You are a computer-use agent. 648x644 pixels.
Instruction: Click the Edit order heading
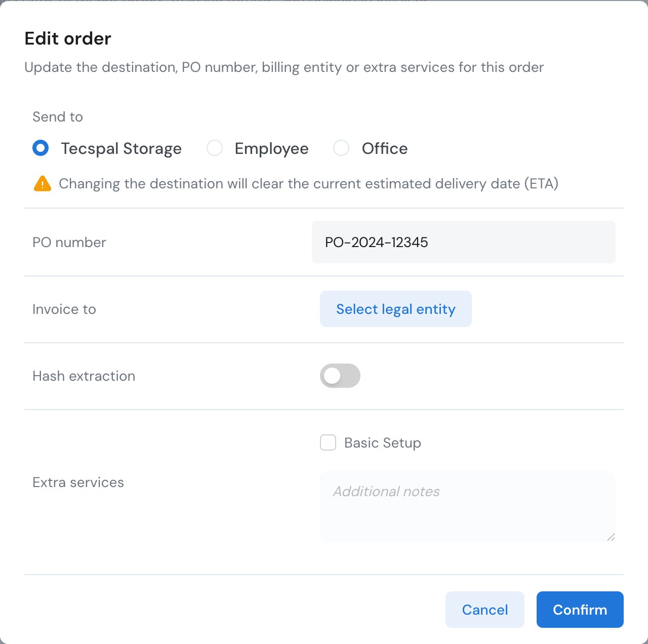point(68,38)
